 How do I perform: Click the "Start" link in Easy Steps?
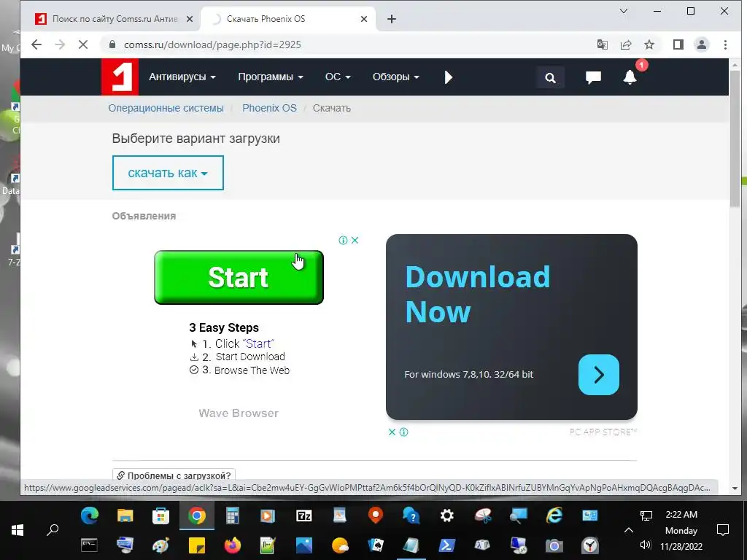258,344
